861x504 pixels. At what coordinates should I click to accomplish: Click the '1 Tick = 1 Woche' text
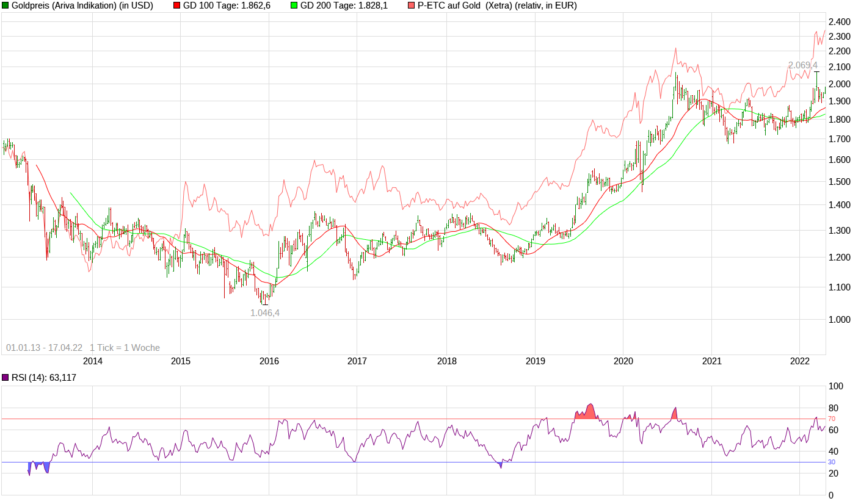pos(125,348)
